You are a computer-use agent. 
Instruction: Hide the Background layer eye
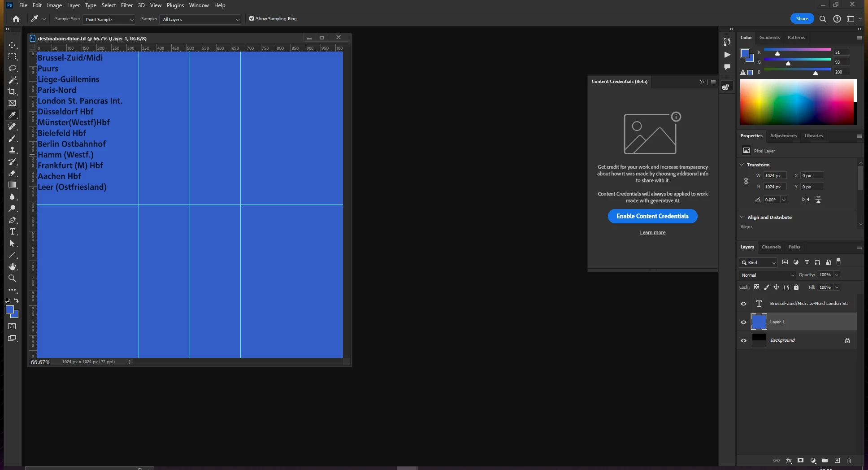743,340
